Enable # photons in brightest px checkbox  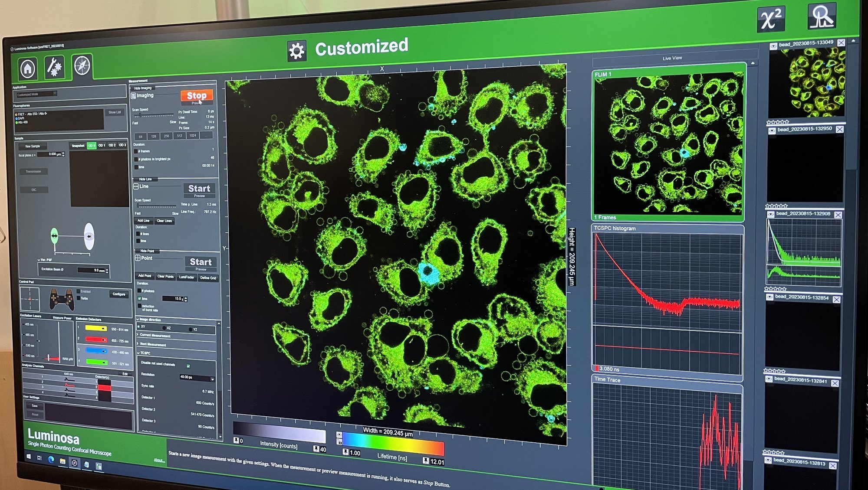click(137, 159)
